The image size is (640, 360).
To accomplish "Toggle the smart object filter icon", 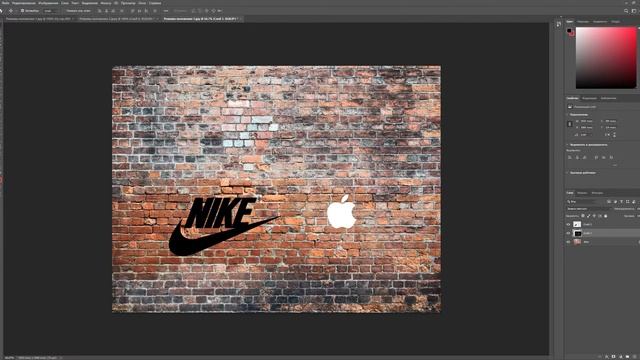I will pos(633,202).
